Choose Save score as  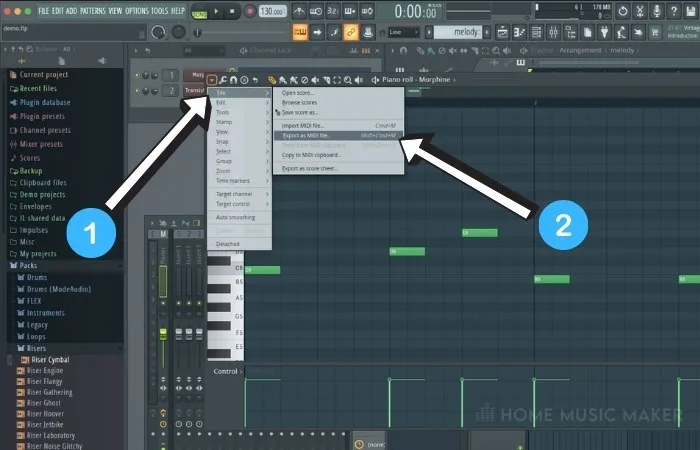coord(339,112)
